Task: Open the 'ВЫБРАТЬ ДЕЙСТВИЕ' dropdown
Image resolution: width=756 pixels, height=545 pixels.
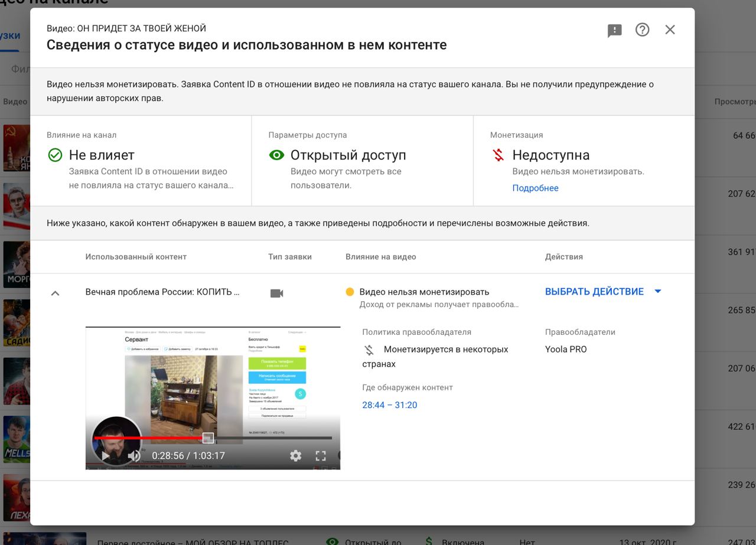Action: click(604, 291)
